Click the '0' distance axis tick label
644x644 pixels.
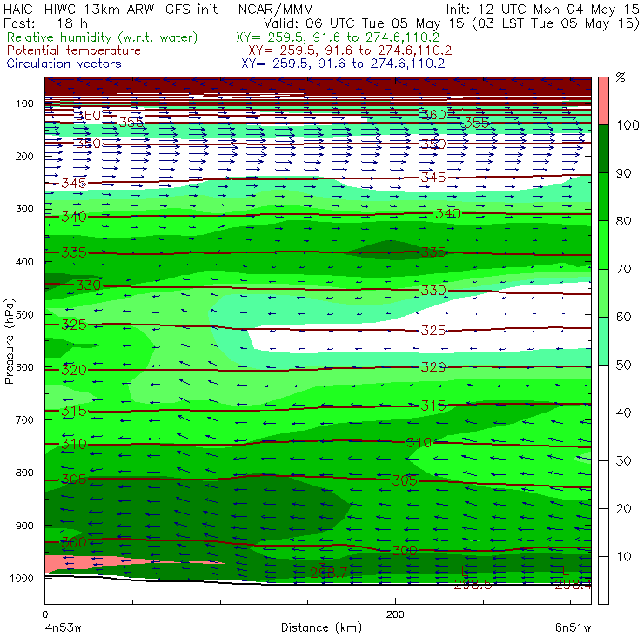click(x=45, y=614)
